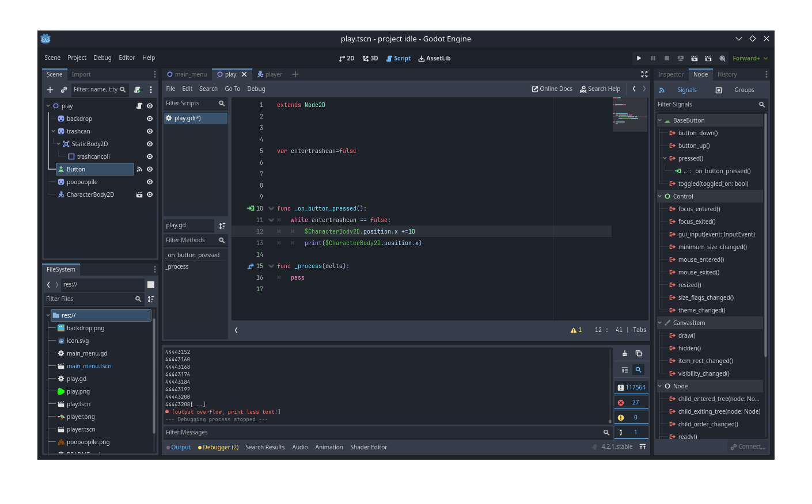Stop the running project
This screenshot has height=504, width=812.
(667, 58)
